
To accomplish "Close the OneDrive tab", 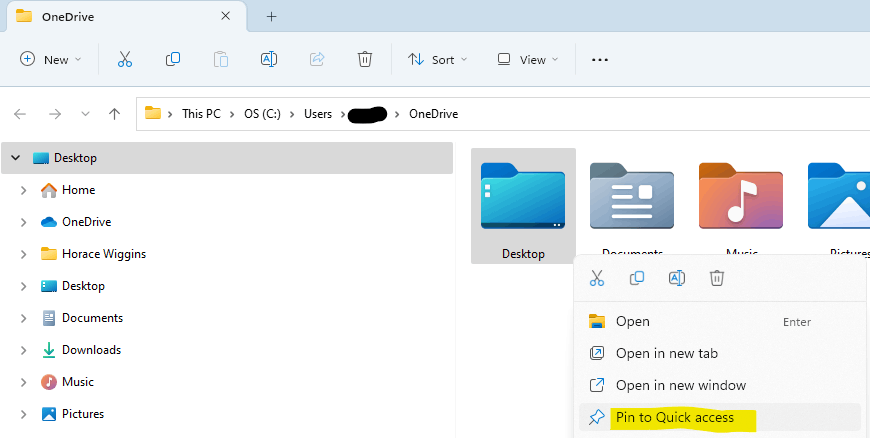I will [225, 16].
